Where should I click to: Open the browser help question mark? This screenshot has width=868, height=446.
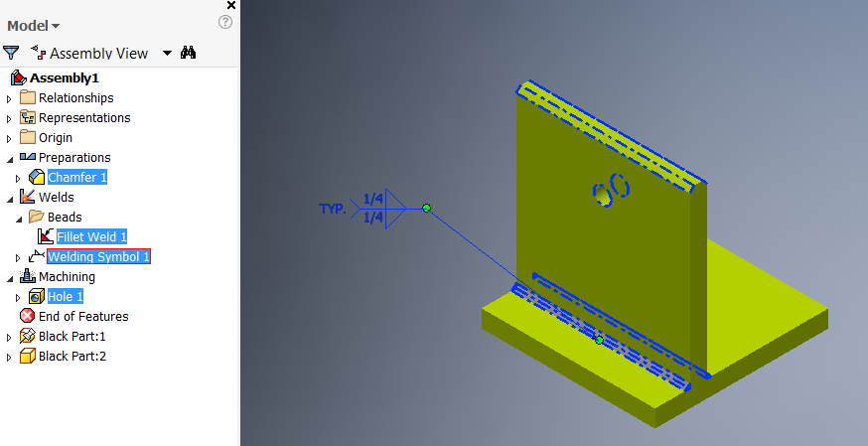225,22
